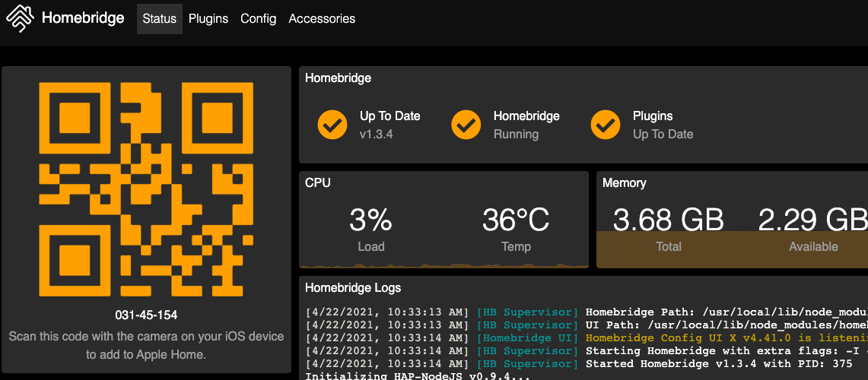Open the Config page
868x380 pixels.
258,18
